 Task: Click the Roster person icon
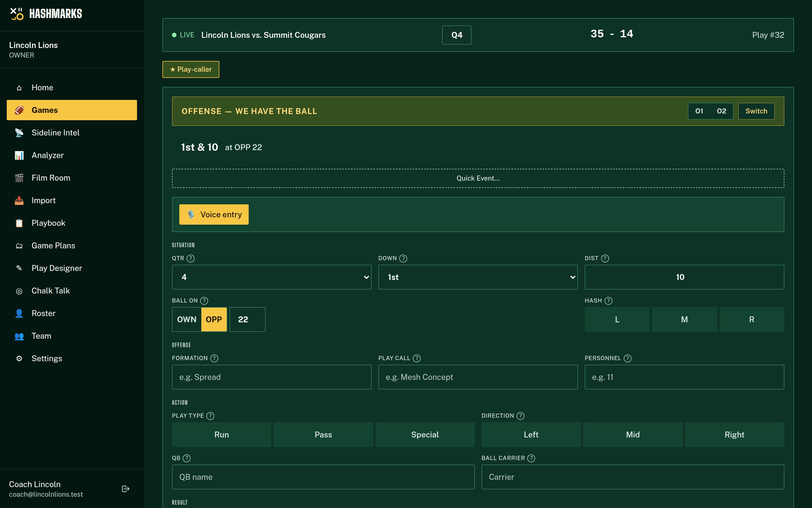coord(19,313)
